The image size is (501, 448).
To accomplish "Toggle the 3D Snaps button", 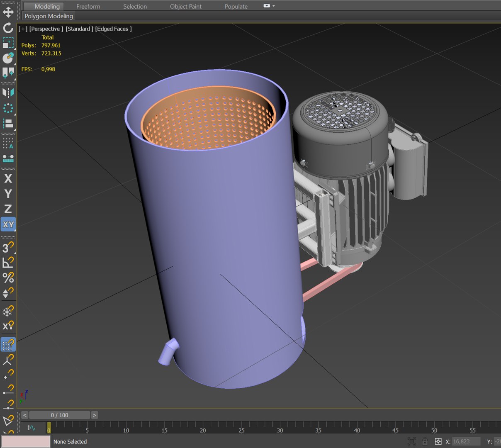I will [8, 247].
